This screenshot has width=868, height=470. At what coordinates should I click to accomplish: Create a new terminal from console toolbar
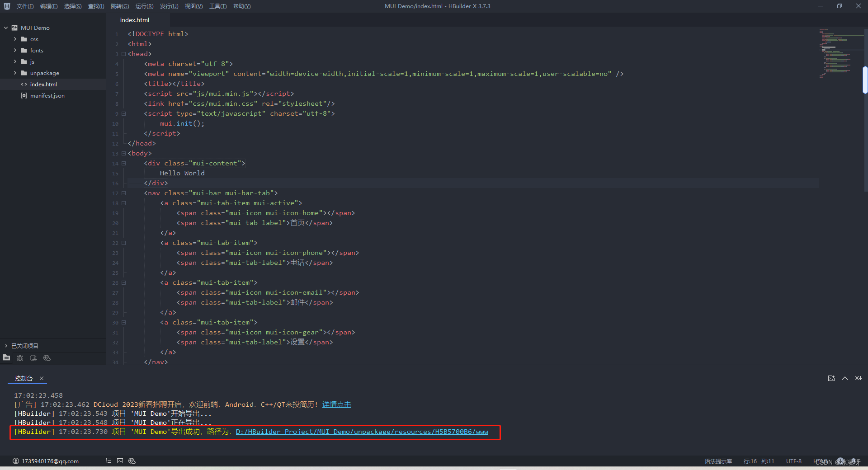[831, 378]
